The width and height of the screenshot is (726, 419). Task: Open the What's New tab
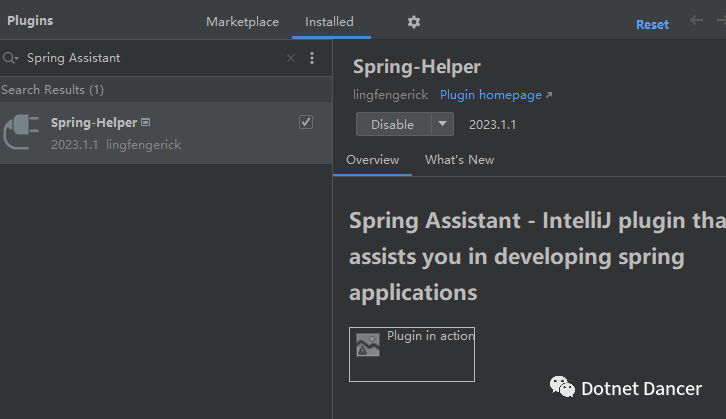coord(459,160)
